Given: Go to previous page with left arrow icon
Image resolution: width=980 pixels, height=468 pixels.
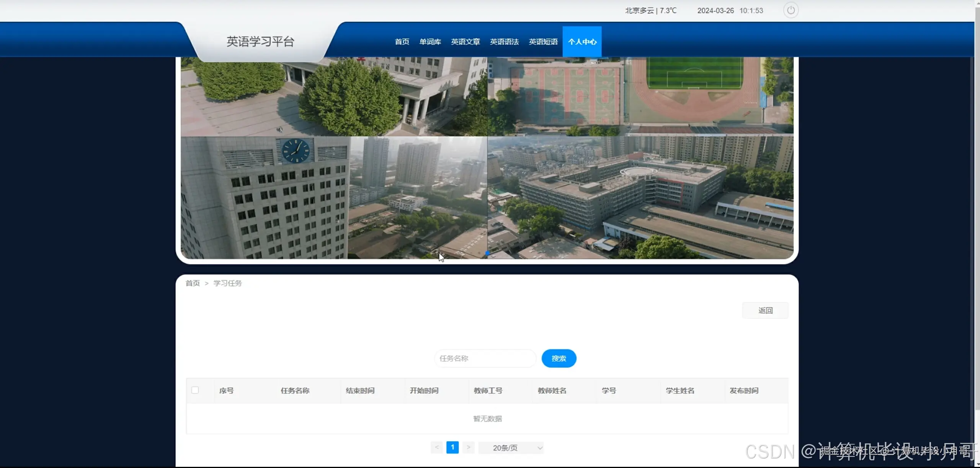Looking at the screenshot, I should pyautogui.click(x=437, y=447).
